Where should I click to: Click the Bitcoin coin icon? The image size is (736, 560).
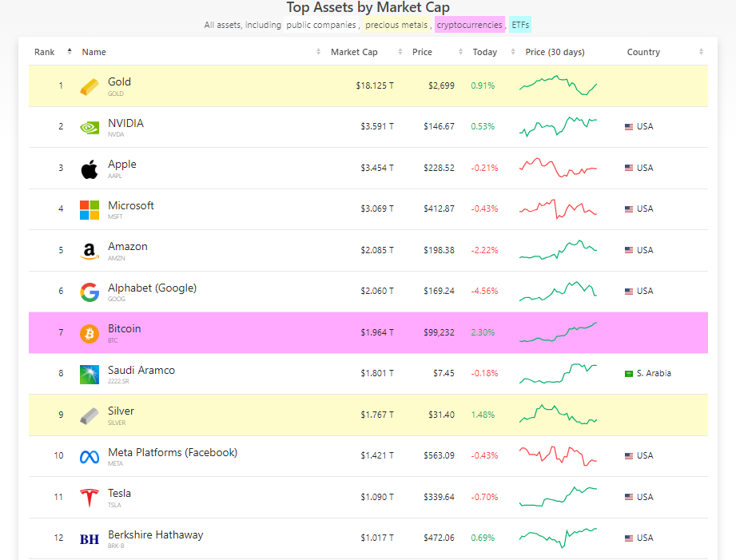(90, 334)
